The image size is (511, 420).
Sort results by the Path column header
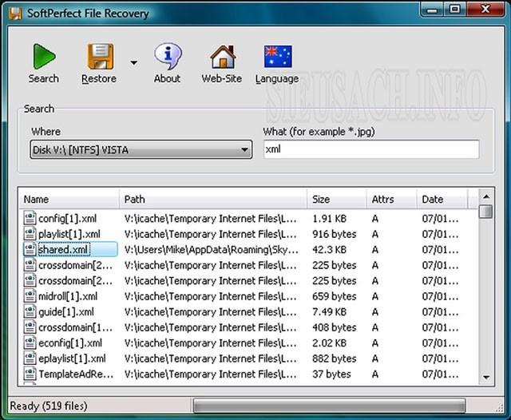(x=213, y=199)
